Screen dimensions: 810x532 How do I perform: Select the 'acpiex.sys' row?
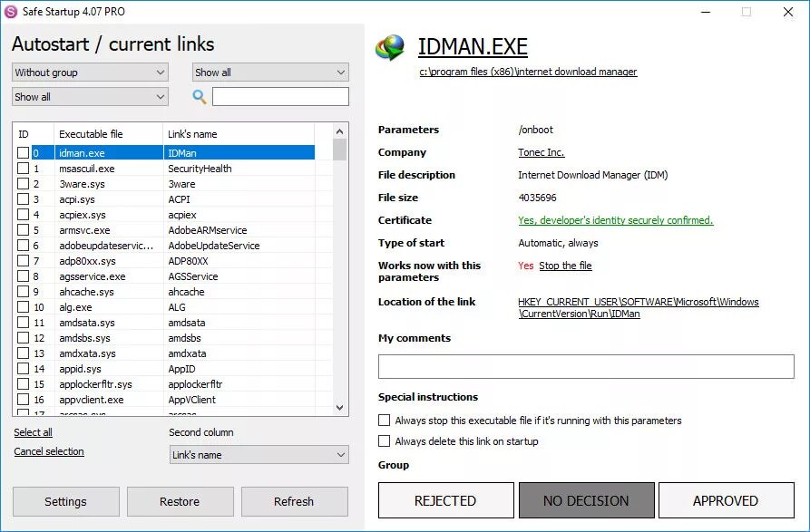(x=166, y=215)
